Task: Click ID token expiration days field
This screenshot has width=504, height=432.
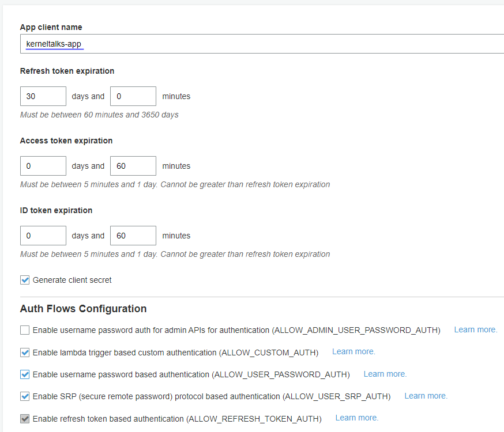Action: coord(43,236)
